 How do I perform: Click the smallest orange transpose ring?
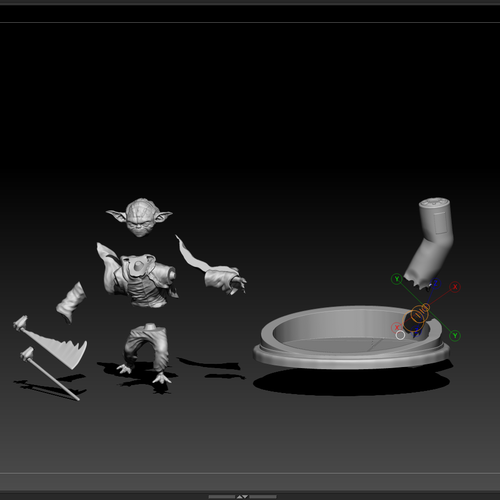click(x=426, y=307)
